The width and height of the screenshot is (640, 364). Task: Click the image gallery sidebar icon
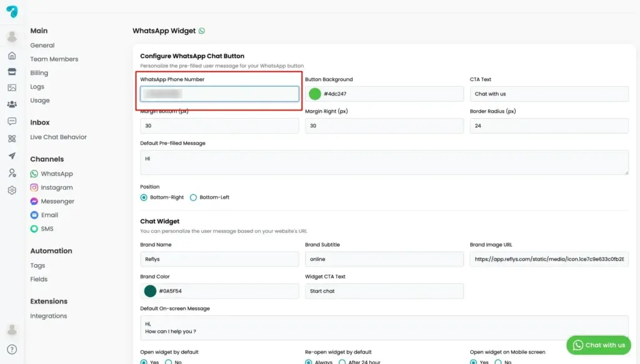coord(12,87)
